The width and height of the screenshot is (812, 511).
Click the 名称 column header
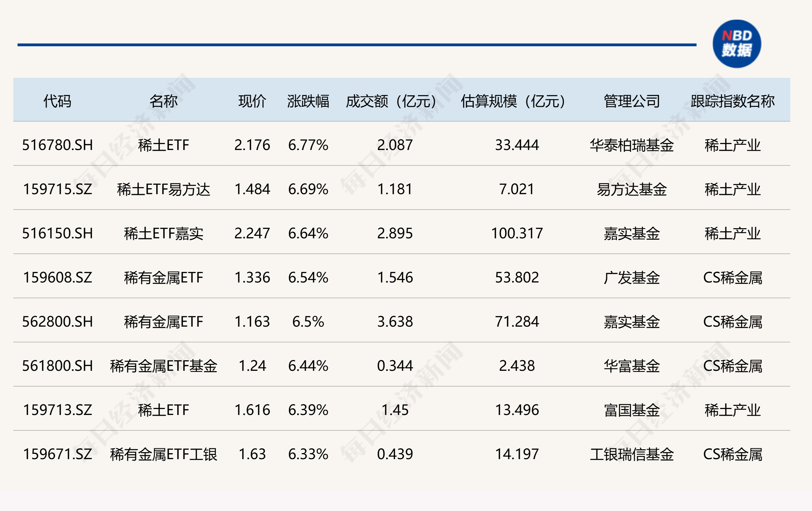[163, 101]
